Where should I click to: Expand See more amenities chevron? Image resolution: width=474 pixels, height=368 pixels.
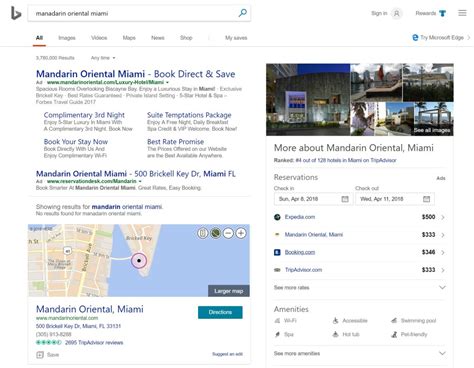click(x=442, y=353)
